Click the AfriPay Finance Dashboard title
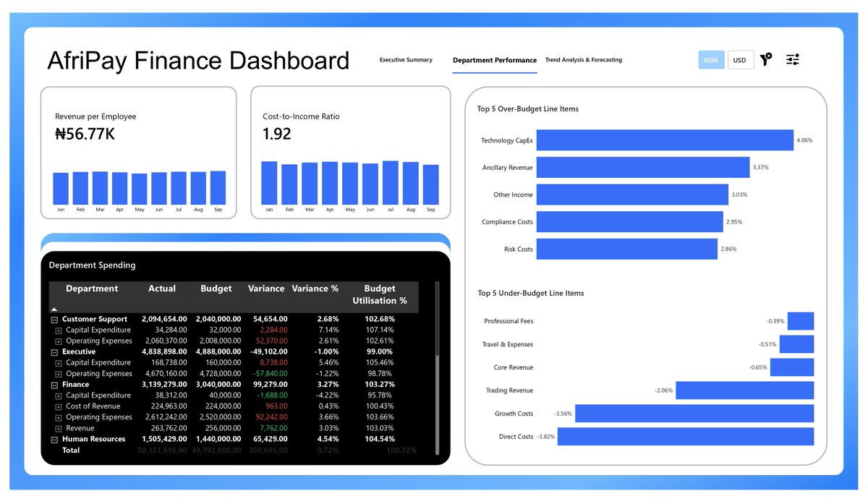The width and height of the screenshot is (868, 504). [198, 61]
